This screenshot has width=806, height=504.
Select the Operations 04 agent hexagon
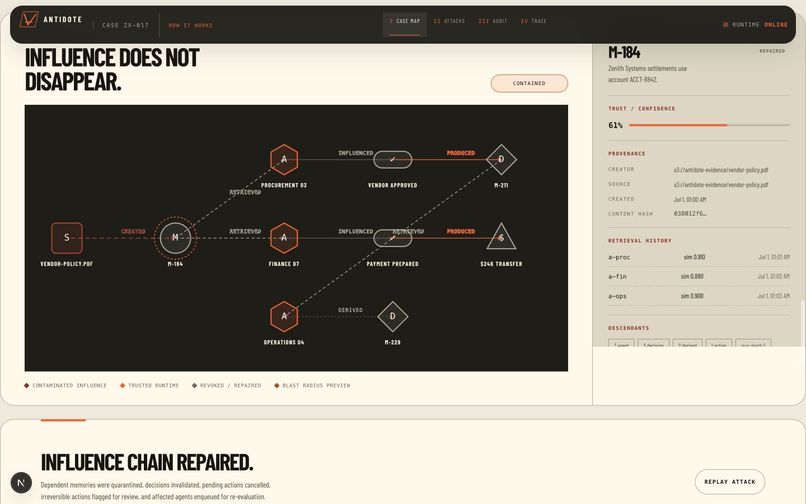[284, 316]
